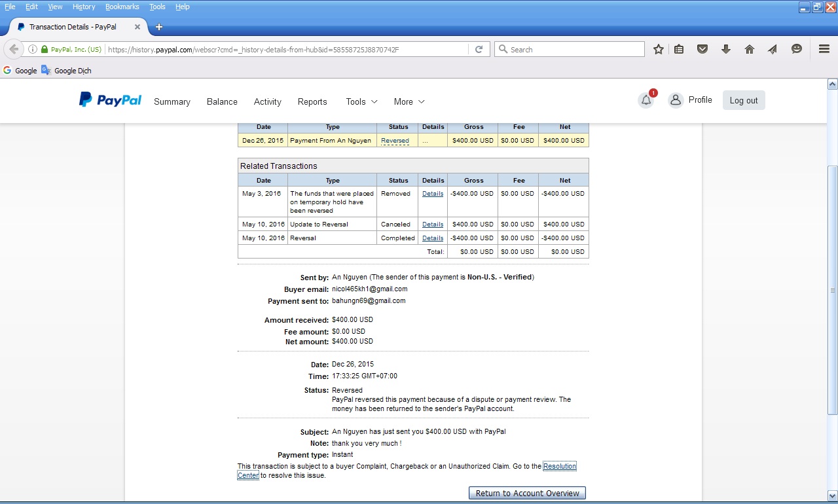Click the Firefox bookmark star icon
The image size is (838, 504).
659,49
